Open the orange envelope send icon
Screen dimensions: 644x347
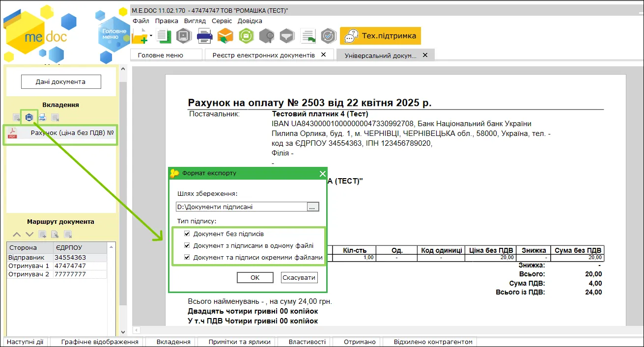click(225, 35)
